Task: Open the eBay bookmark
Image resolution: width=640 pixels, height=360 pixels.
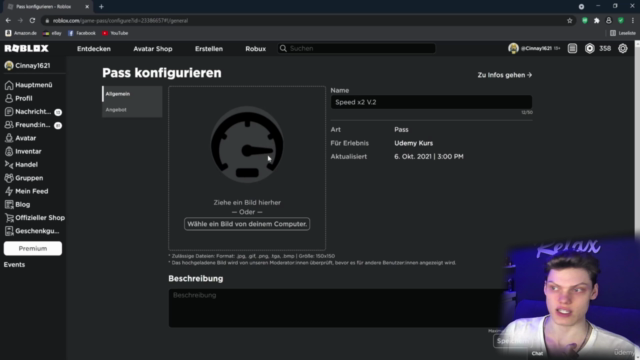Action: point(52,33)
